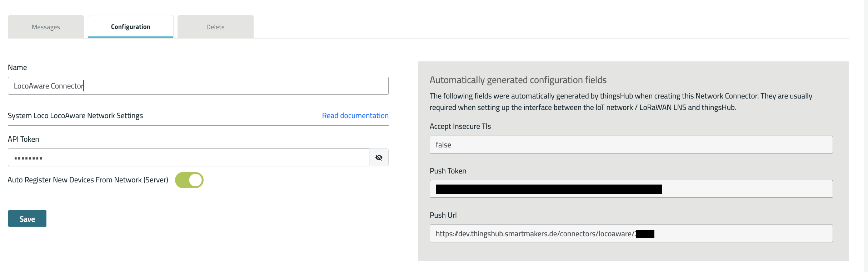Click the 'Push Token' label
The height and width of the screenshot is (272, 868).
[448, 171]
